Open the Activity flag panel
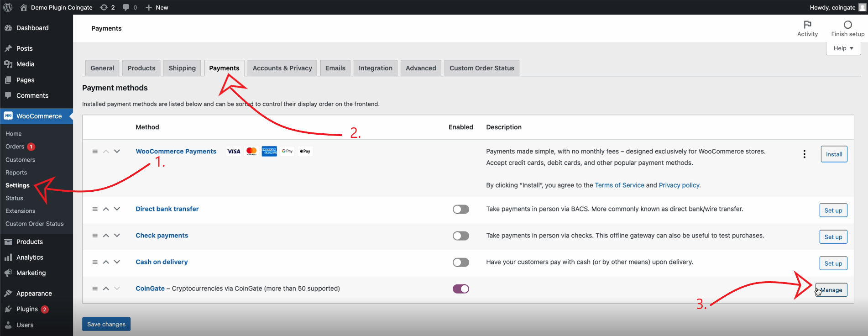Screen dimensions: 868x336 pyautogui.click(x=807, y=28)
